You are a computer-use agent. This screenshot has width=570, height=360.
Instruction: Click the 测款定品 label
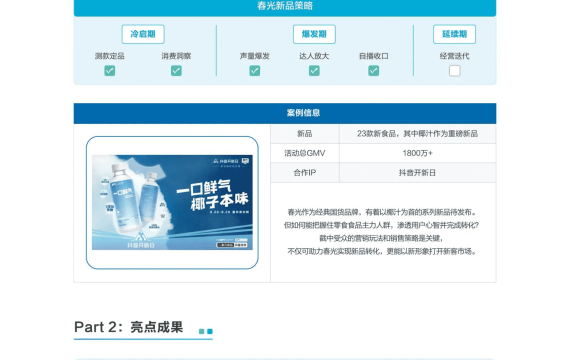(x=109, y=56)
